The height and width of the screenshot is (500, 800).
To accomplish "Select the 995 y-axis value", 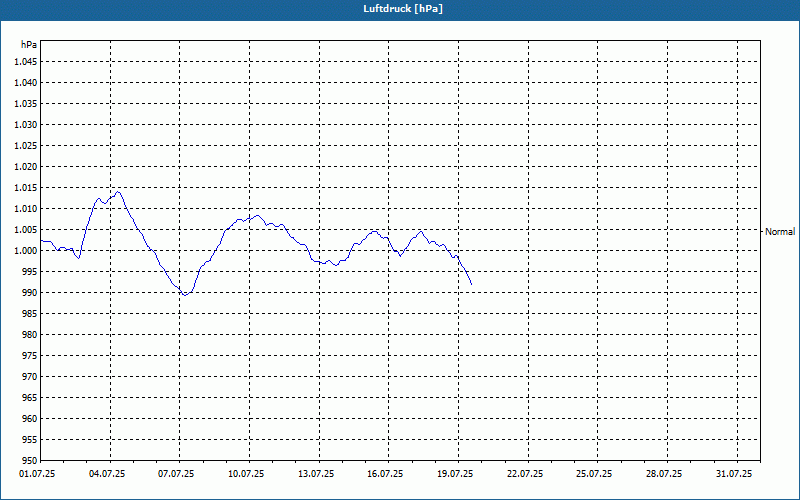I will [30, 271].
